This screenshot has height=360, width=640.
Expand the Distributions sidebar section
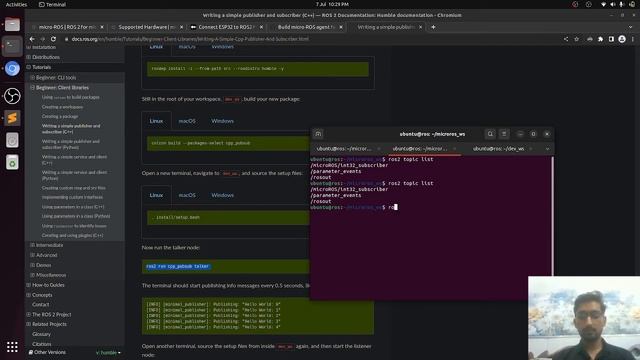click(29, 57)
